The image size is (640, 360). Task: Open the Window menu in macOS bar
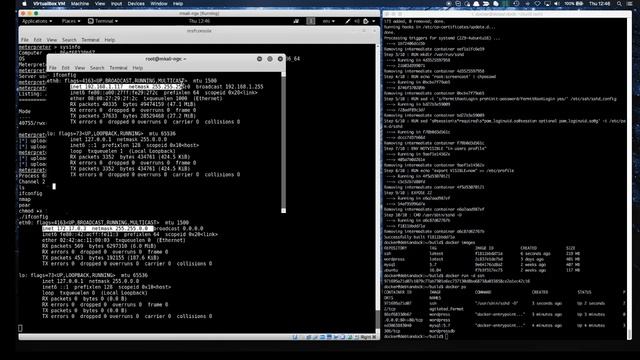point(159,4)
